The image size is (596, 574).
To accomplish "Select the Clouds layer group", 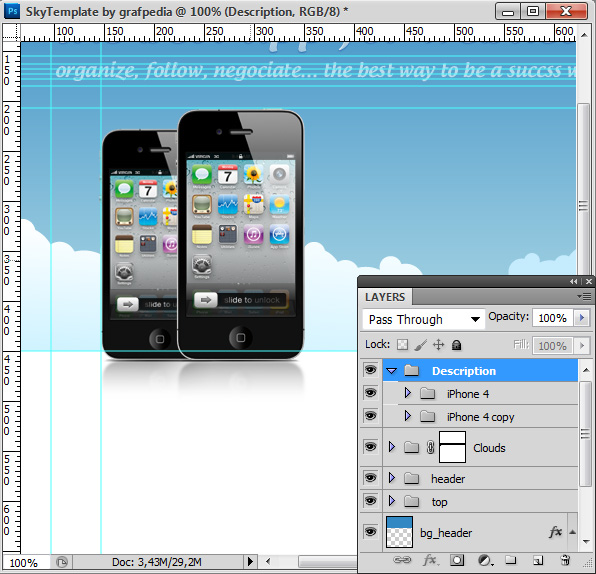I will coord(480,447).
